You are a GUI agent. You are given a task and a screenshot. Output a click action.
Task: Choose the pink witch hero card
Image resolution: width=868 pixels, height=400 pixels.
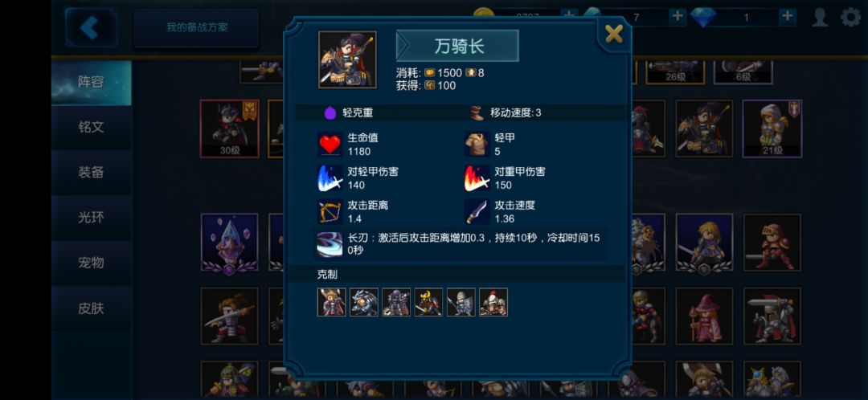click(x=705, y=316)
